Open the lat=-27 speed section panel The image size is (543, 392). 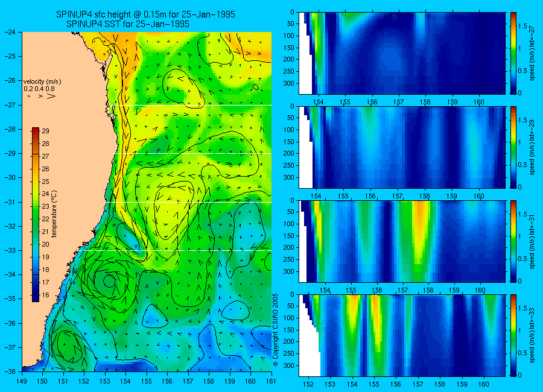coord(402,53)
